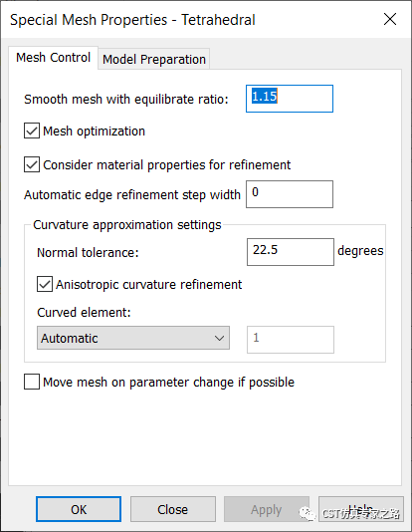The width and height of the screenshot is (412, 532).
Task: Click the Close button
Action: (x=173, y=509)
